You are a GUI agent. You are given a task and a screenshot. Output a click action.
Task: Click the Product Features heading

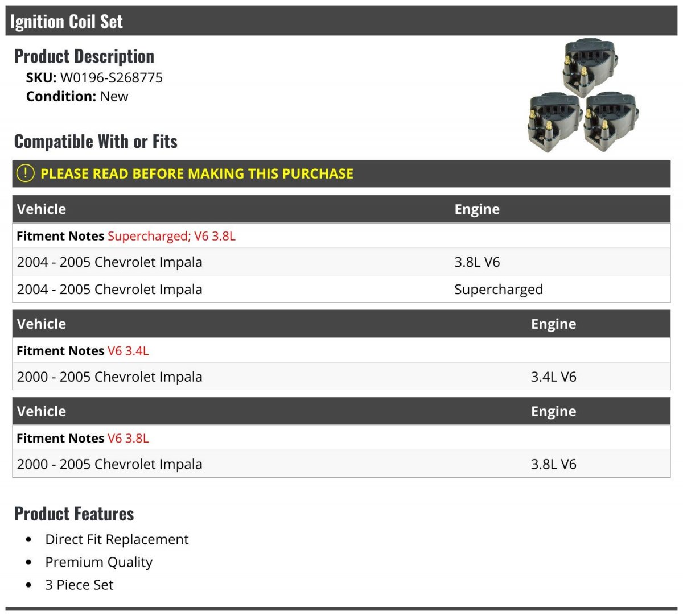[74, 514]
